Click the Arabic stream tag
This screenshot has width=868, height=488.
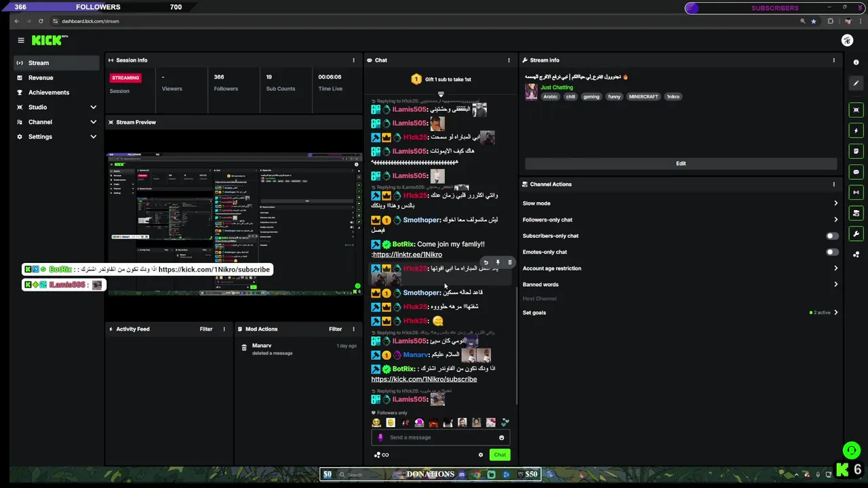point(551,97)
